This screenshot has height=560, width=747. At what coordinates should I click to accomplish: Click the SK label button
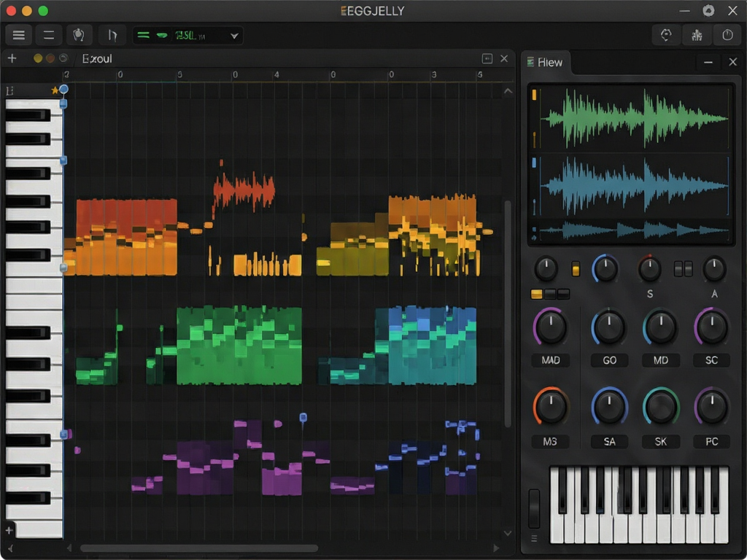click(x=660, y=442)
